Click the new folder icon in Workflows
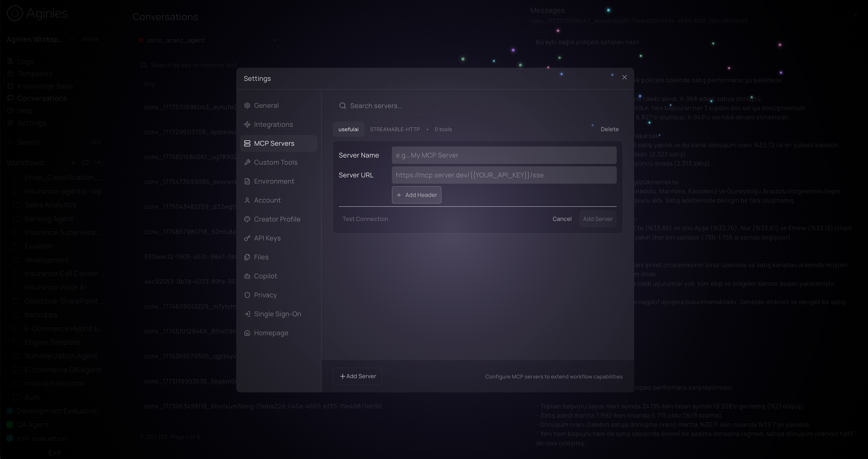This screenshot has height=459, width=868. click(86, 163)
